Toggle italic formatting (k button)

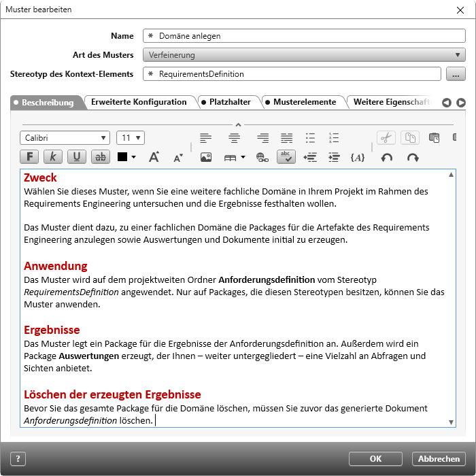click(54, 157)
